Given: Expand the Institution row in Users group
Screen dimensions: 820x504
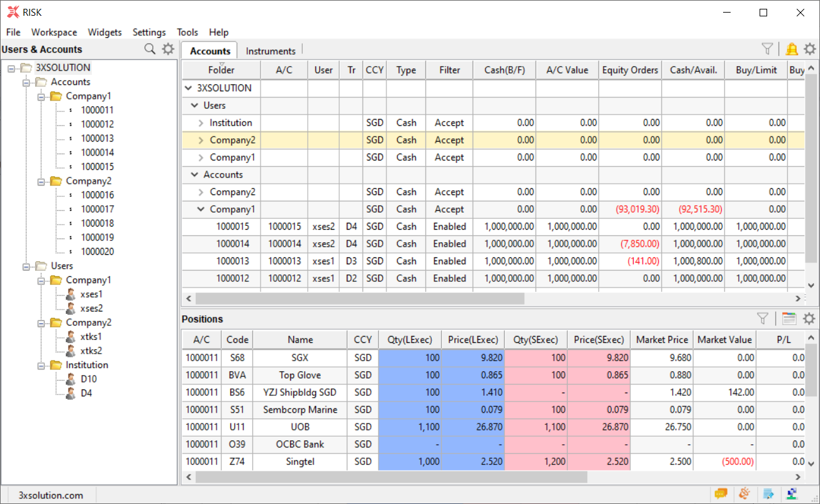Looking at the screenshot, I should coord(201,123).
